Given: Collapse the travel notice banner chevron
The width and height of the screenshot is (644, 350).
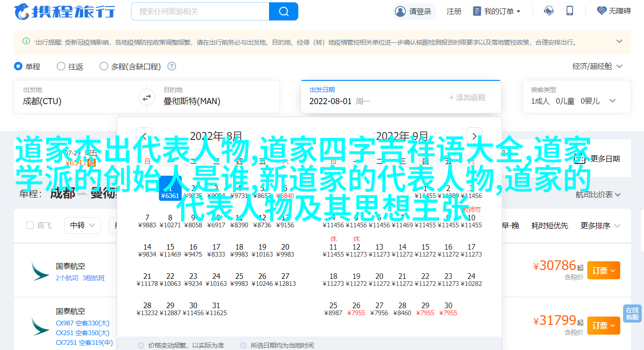Looking at the screenshot, I should tap(619, 41).
